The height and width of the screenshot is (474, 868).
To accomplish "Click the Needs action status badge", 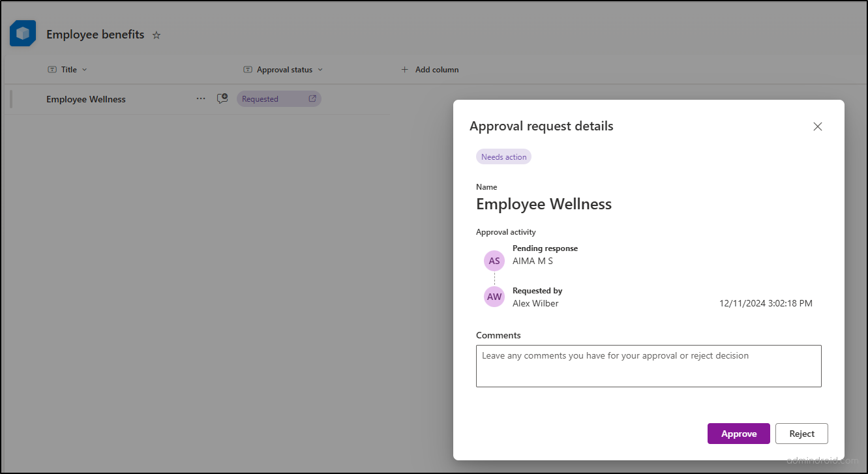I will click(x=503, y=156).
